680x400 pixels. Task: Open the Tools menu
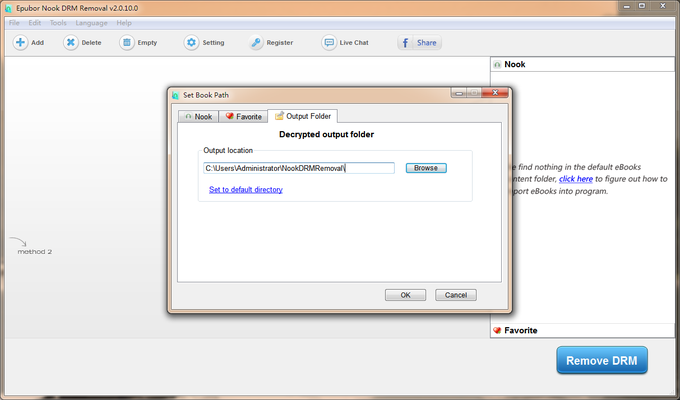(x=58, y=23)
